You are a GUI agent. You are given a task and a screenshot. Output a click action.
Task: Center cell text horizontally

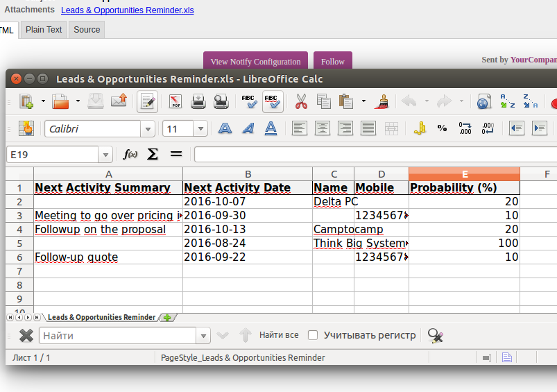click(x=322, y=128)
